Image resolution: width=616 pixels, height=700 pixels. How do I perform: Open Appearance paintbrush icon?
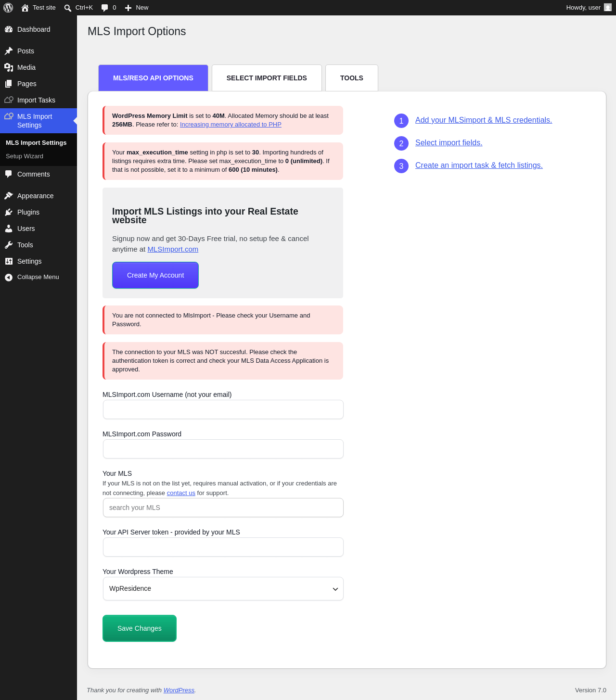point(9,196)
